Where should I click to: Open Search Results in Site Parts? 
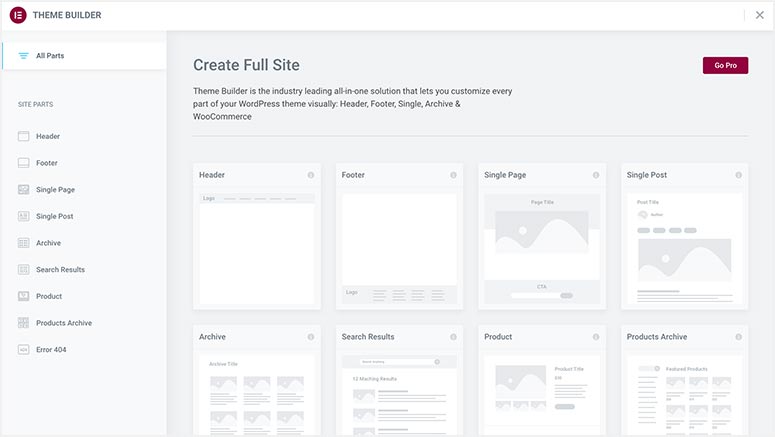pyautogui.click(x=60, y=270)
